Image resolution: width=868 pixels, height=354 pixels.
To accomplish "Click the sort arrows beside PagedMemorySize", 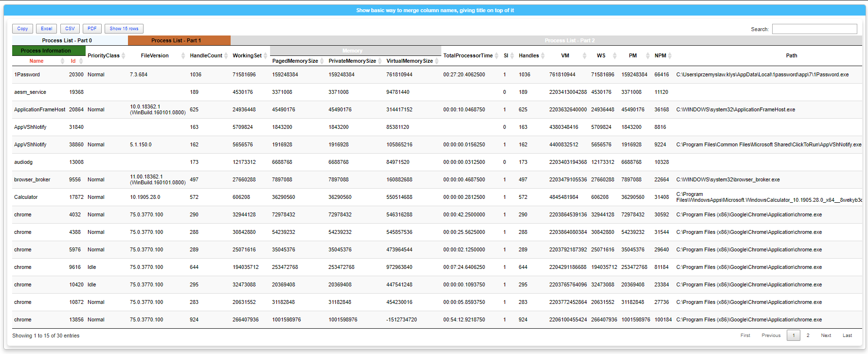I will [x=322, y=61].
